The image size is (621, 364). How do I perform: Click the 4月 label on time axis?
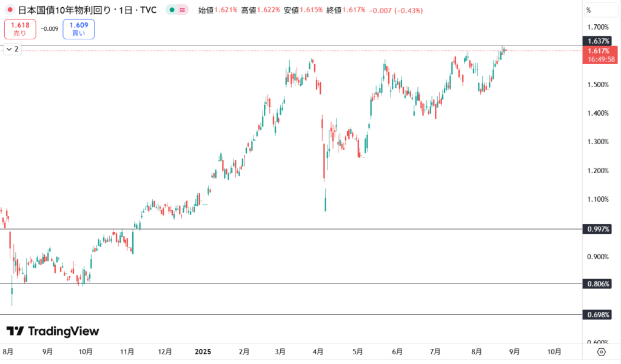click(318, 352)
